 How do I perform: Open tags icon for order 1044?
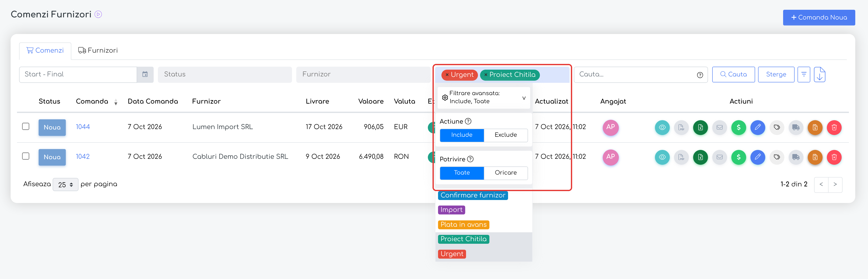point(777,127)
